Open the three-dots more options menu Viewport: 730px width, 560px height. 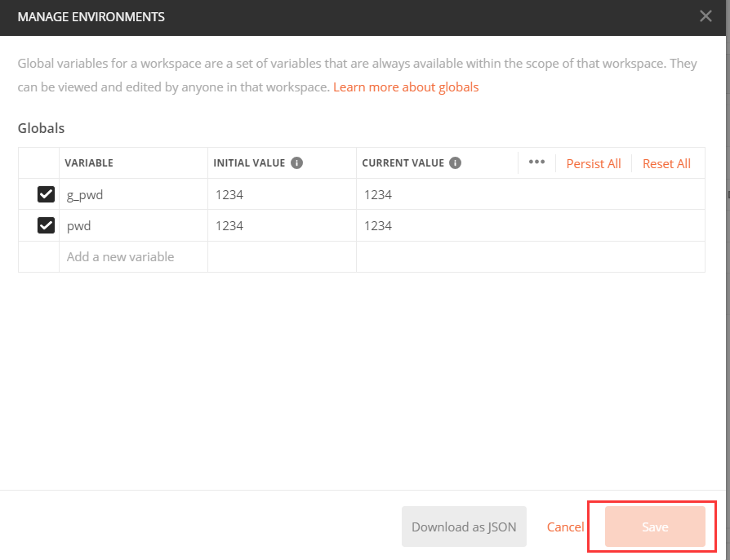pos(536,162)
